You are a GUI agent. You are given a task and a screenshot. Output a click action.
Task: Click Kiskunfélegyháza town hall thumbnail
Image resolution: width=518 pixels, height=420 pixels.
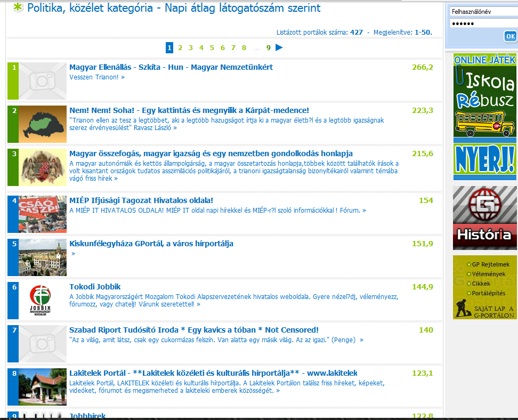43,257
